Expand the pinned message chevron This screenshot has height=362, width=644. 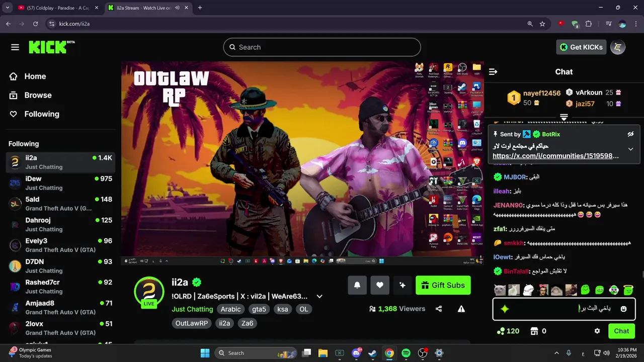point(630,149)
